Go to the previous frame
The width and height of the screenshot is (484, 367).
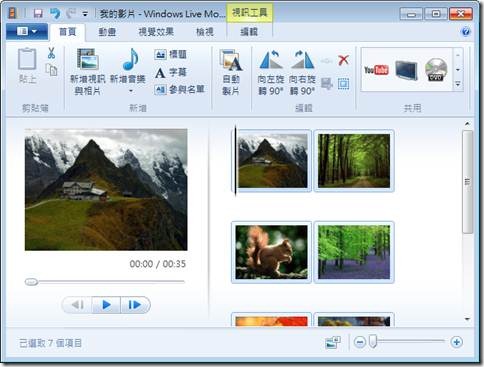click(x=77, y=305)
